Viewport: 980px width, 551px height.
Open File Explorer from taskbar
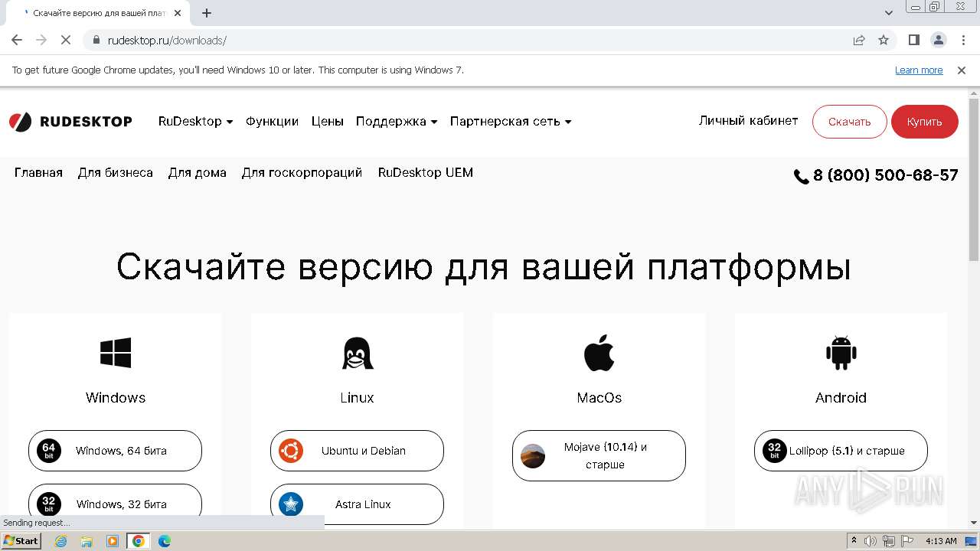87,541
